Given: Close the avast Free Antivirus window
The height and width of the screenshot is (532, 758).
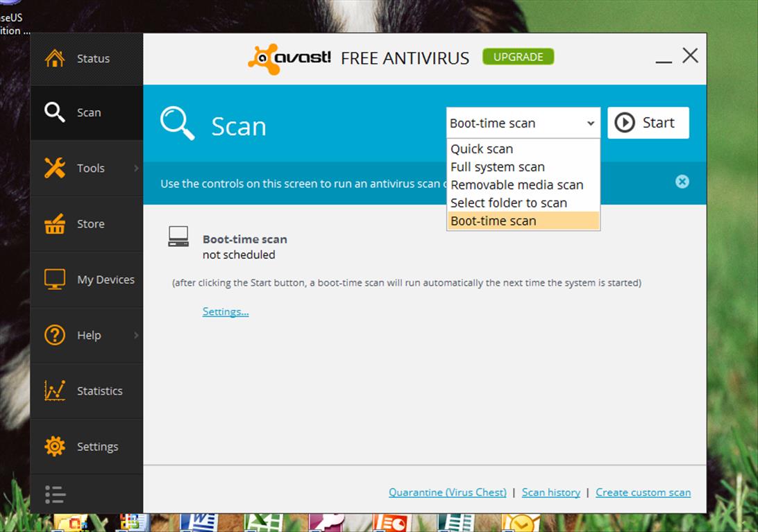Looking at the screenshot, I should click(x=690, y=55).
